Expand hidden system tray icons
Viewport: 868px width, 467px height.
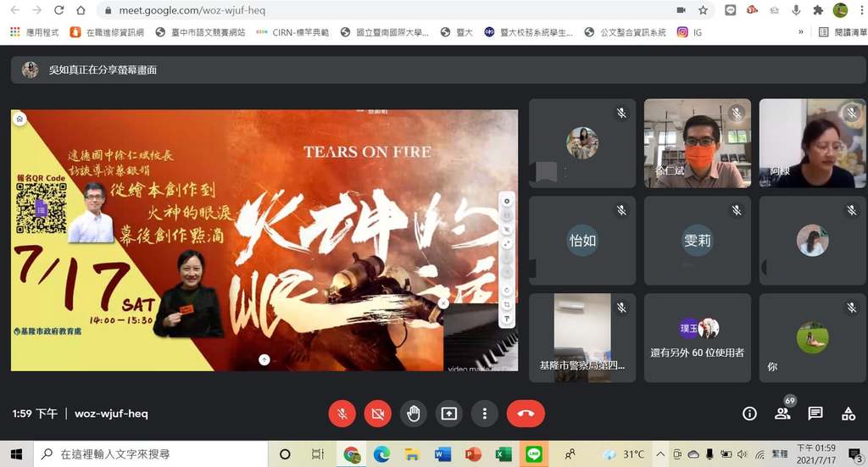pyautogui.click(x=660, y=454)
